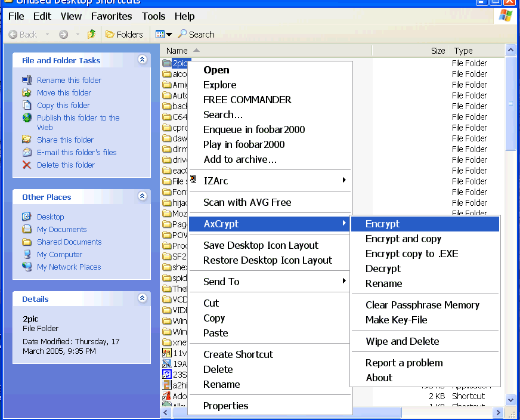Choose Properties in the context menu
Screen dimensions: 520x420
[x=269, y=406]
